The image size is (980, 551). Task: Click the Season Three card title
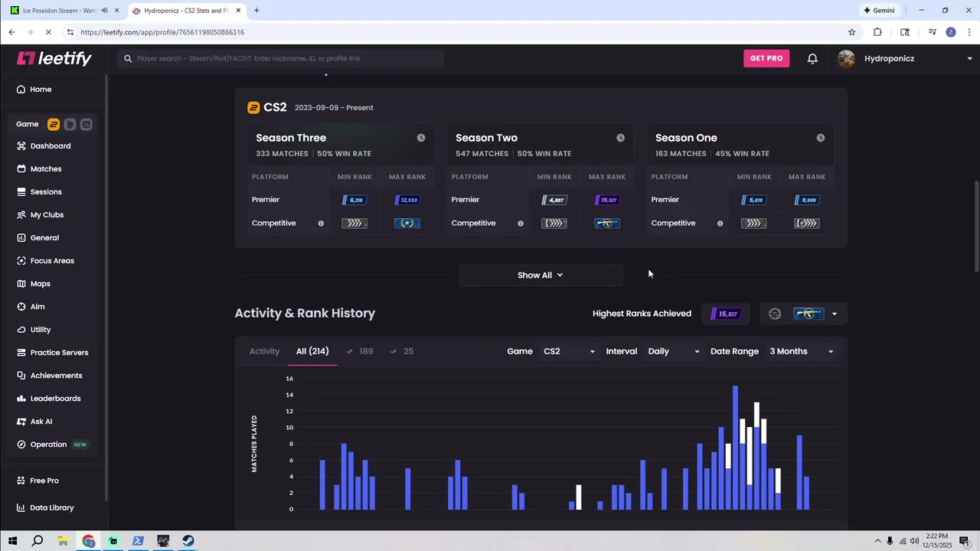click(291, 138)
